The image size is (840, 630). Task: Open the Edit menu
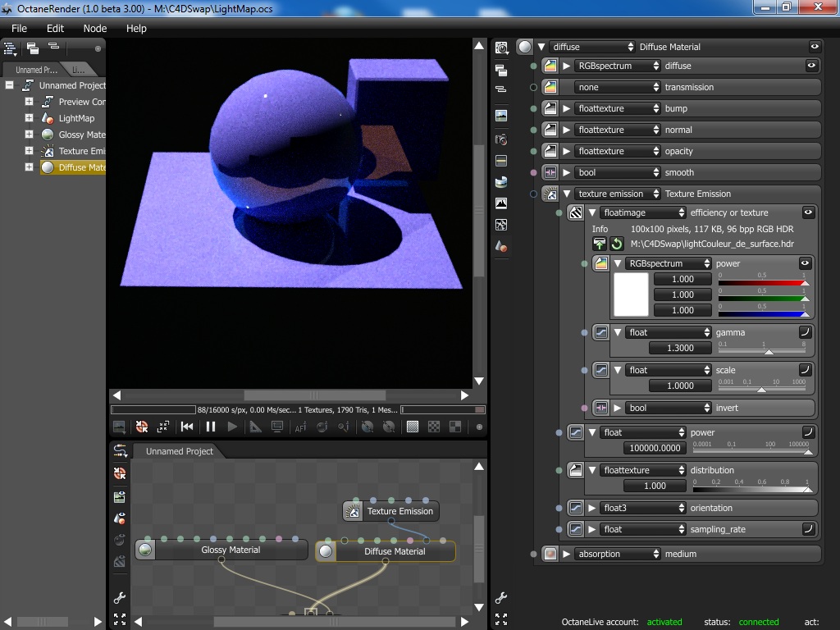(x=55, y=28)
